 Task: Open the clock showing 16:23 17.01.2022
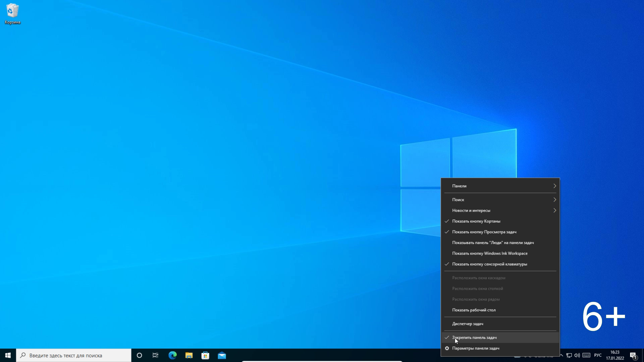[615, 355]
